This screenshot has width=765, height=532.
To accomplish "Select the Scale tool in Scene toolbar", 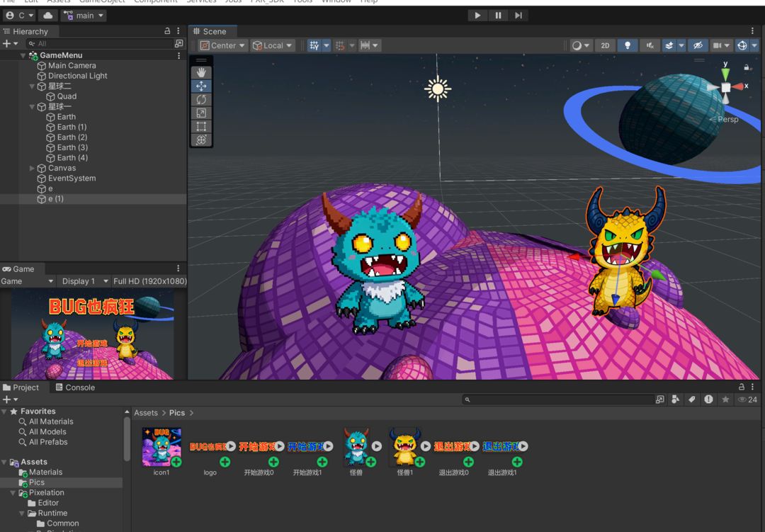I will [x=201, y=113].
